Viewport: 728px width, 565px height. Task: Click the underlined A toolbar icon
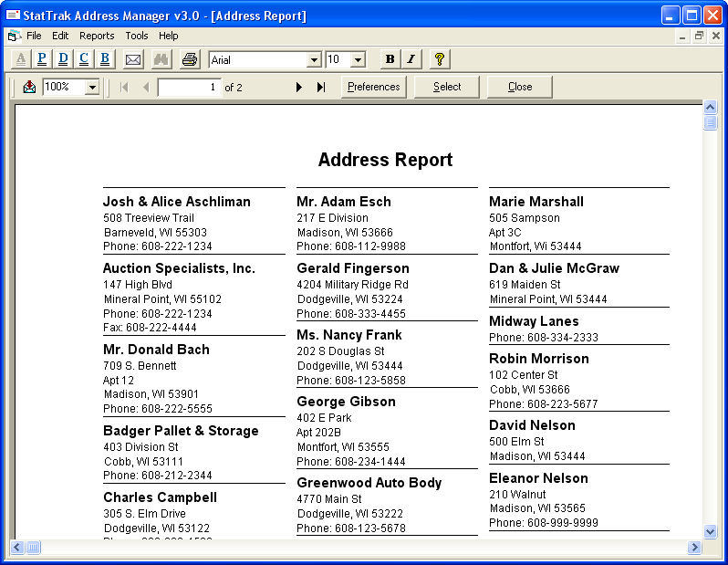coord(21,59)
